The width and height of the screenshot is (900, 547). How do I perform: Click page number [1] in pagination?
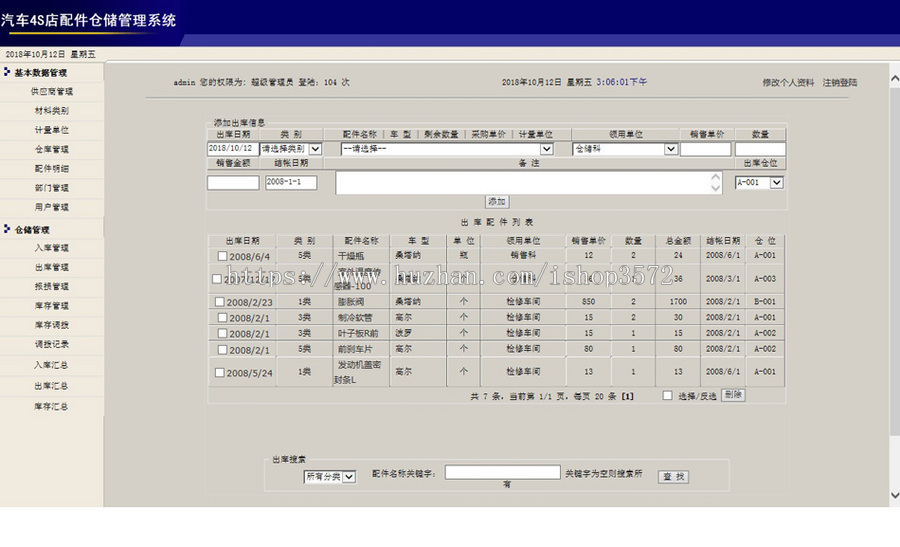pos(628,396)
